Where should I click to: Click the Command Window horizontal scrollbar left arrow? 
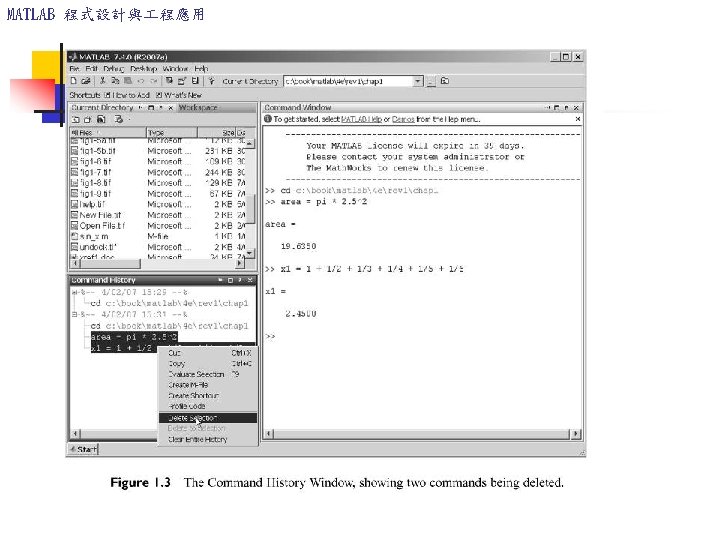[269, 433]
